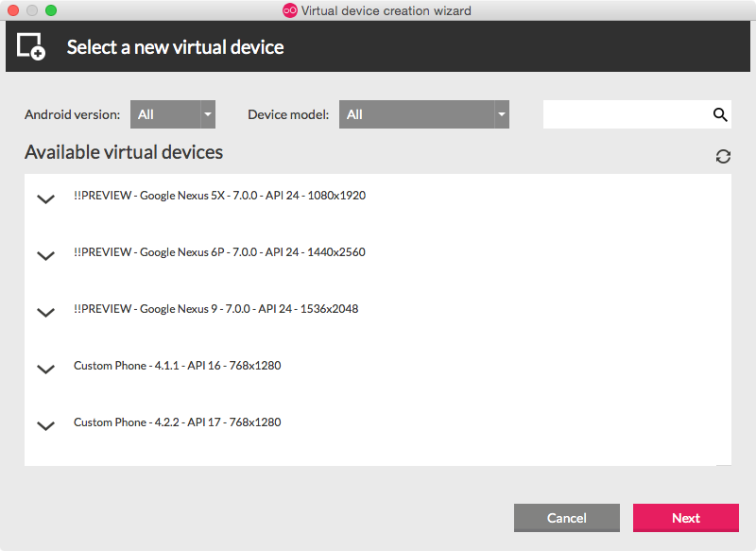
Task: Open the Android version dropdown
Action: (173, 114)
